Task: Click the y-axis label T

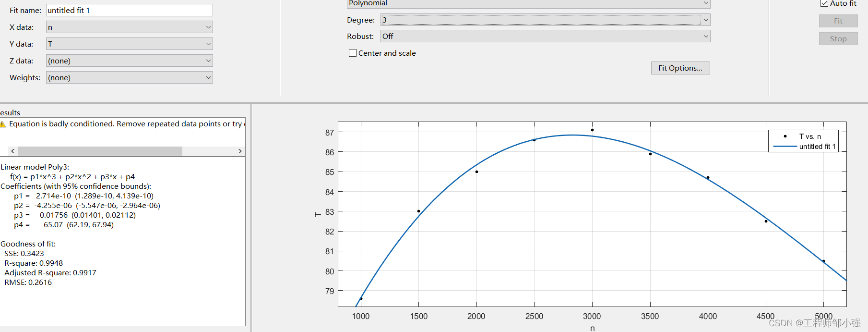Action: click(x=317, y=214)
